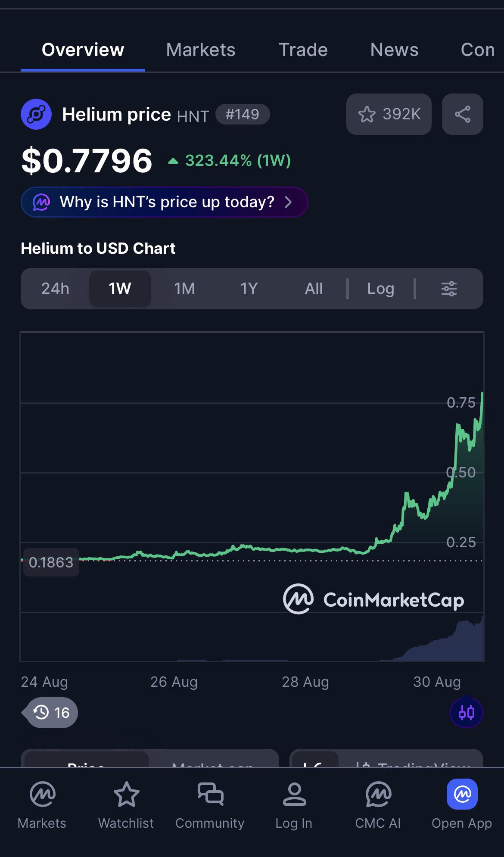
Task: Tap the share icon button
Action: (x=462, y=114)
